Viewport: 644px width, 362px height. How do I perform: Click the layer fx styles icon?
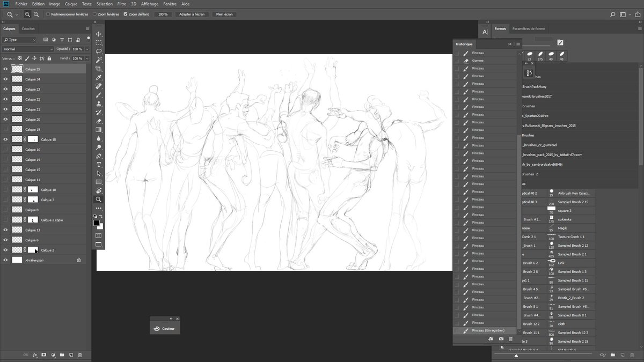(35, 354)
